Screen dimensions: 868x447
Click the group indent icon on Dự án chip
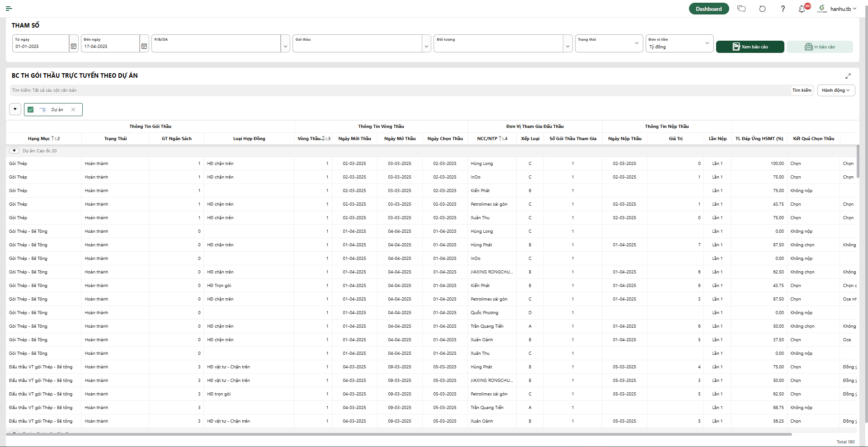pos(42,110)
